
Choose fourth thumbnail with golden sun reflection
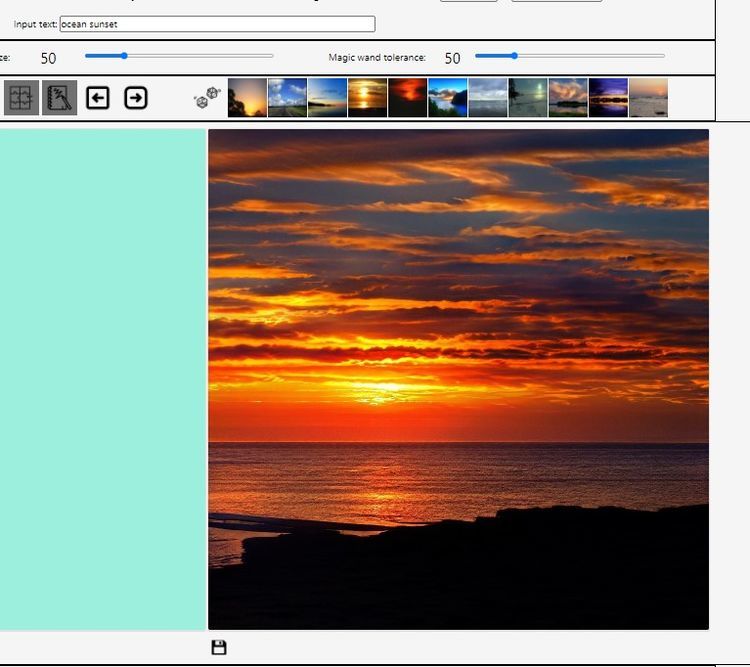[x=368, y=98]
